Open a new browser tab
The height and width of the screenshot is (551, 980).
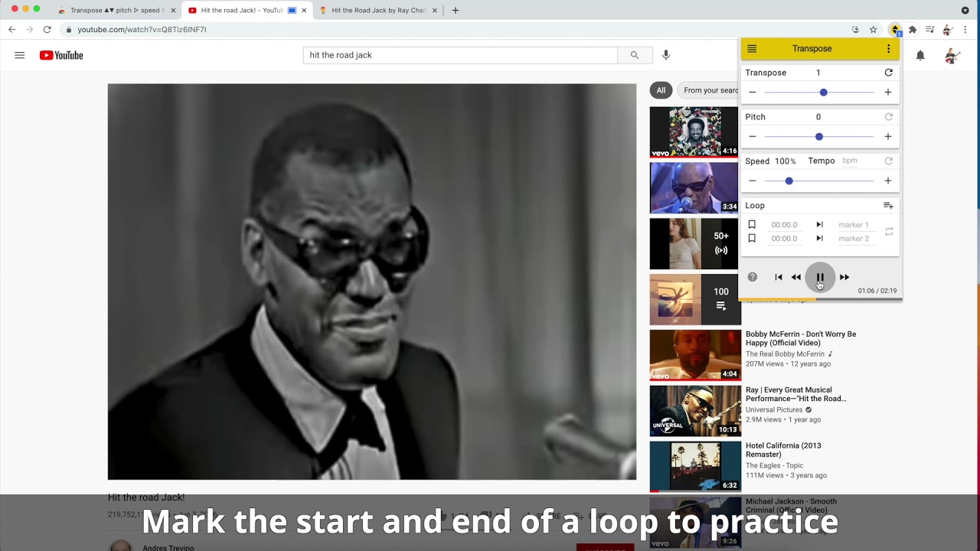(x=456, y=11)
